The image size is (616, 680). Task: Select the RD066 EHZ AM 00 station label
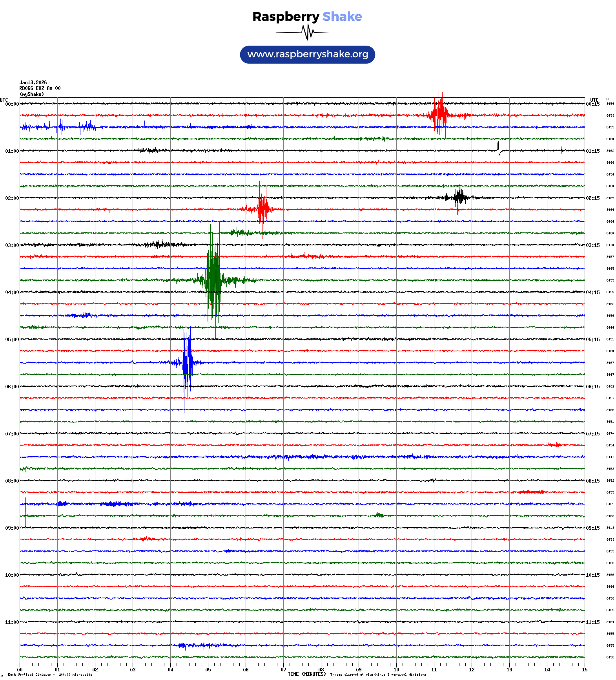[x=40, y=88]
